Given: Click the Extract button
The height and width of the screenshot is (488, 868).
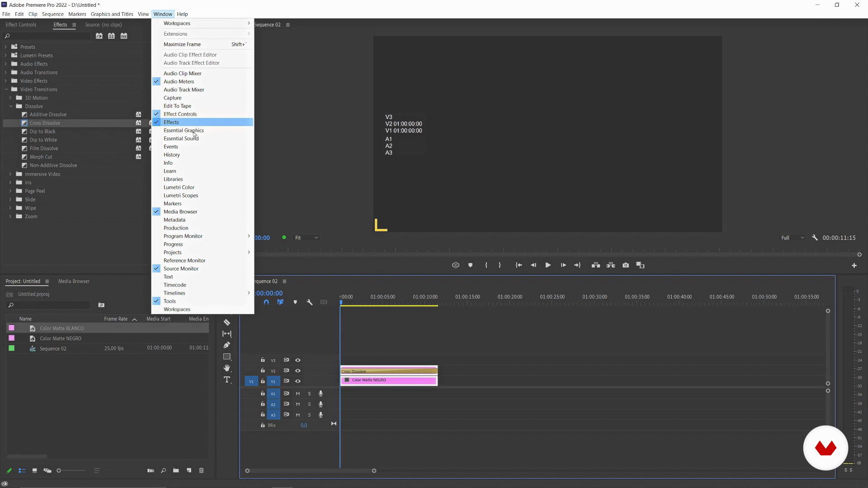Looking at the screenshot, I should tap(611, 265).
